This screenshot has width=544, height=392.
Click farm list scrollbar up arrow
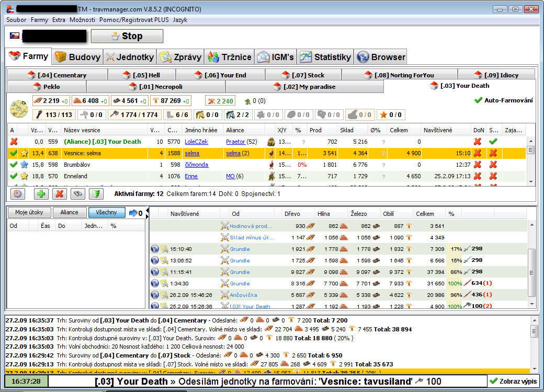(531, 141)
